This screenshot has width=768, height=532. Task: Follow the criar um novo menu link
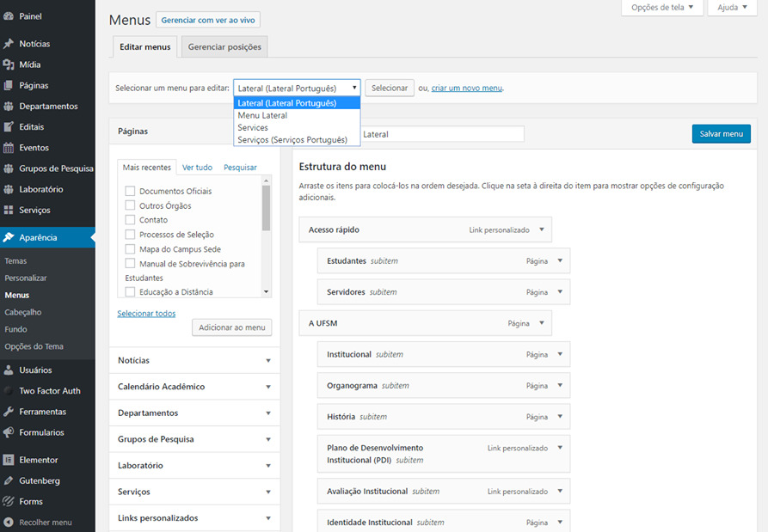coord(467,89)
